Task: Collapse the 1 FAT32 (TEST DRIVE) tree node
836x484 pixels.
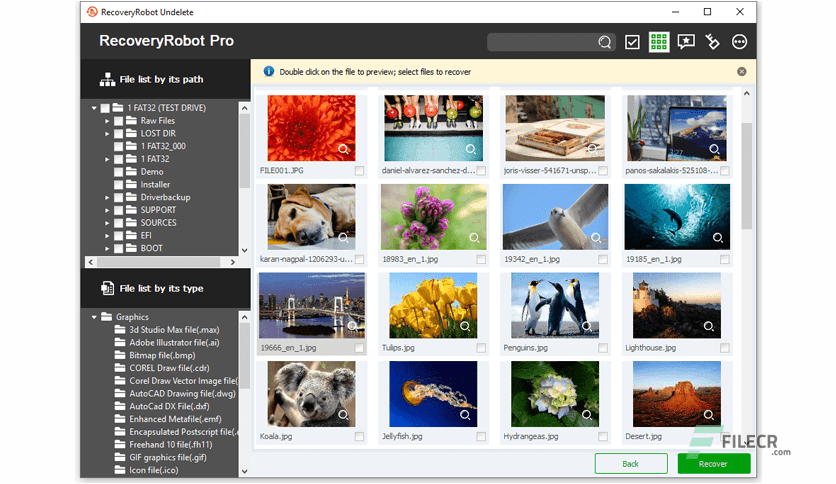Action: (94, 108)
